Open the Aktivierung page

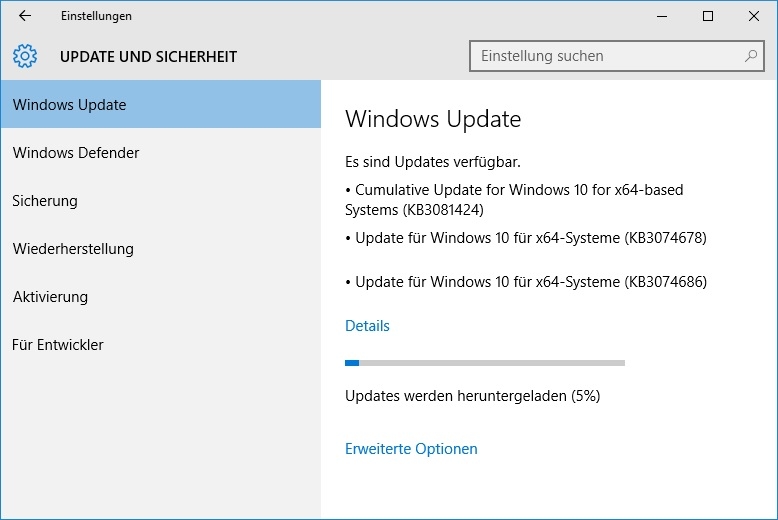tap(161, 297)
